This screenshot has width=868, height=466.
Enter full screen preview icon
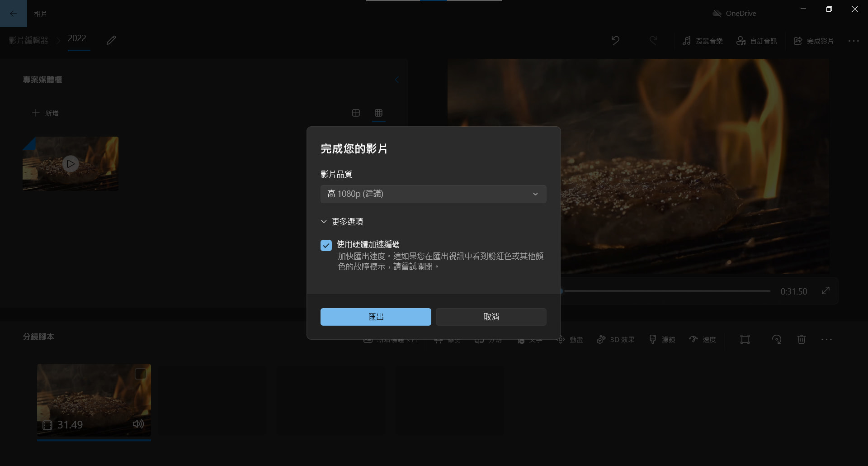[x=826, y=290]
